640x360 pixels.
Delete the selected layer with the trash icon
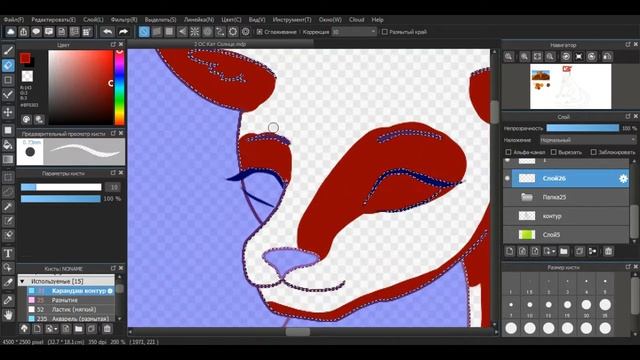pyautogui.click(x=608, y=251)
